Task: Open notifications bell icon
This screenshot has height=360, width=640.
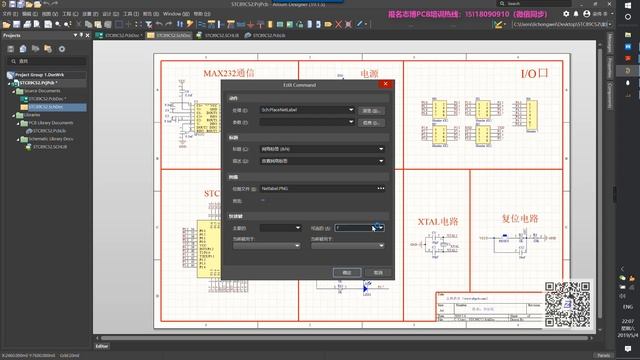Action: pos(576,14)
